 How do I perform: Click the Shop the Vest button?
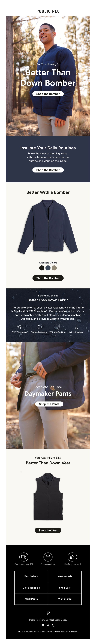click(x=48, y=530)
